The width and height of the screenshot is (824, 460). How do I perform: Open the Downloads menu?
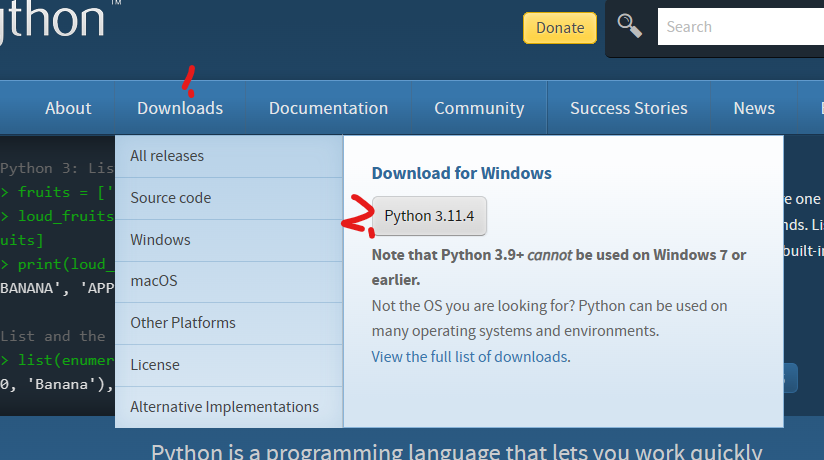(180, 108)
